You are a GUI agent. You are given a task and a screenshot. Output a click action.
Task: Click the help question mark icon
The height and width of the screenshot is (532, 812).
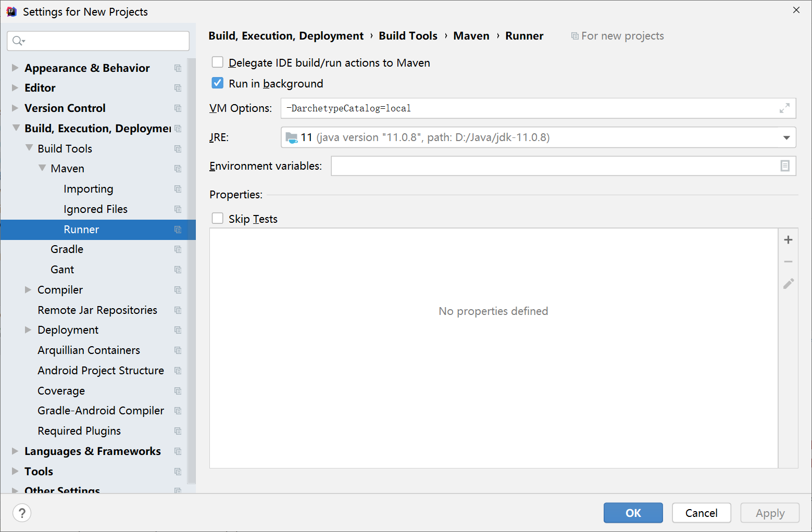(x=22, y=513)
